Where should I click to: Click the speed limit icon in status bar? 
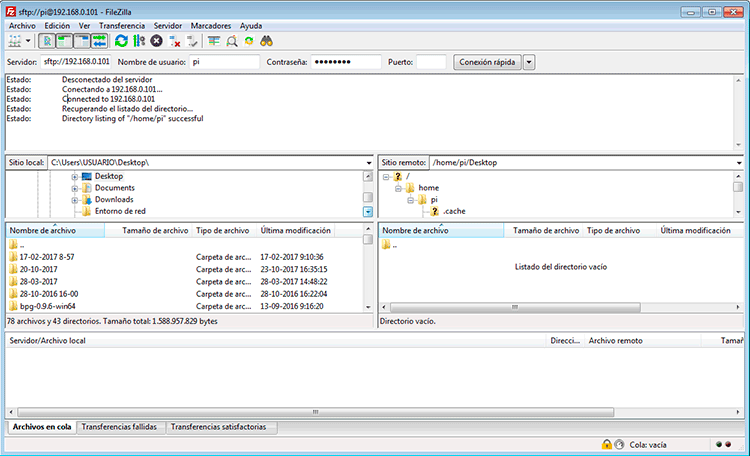619,445
